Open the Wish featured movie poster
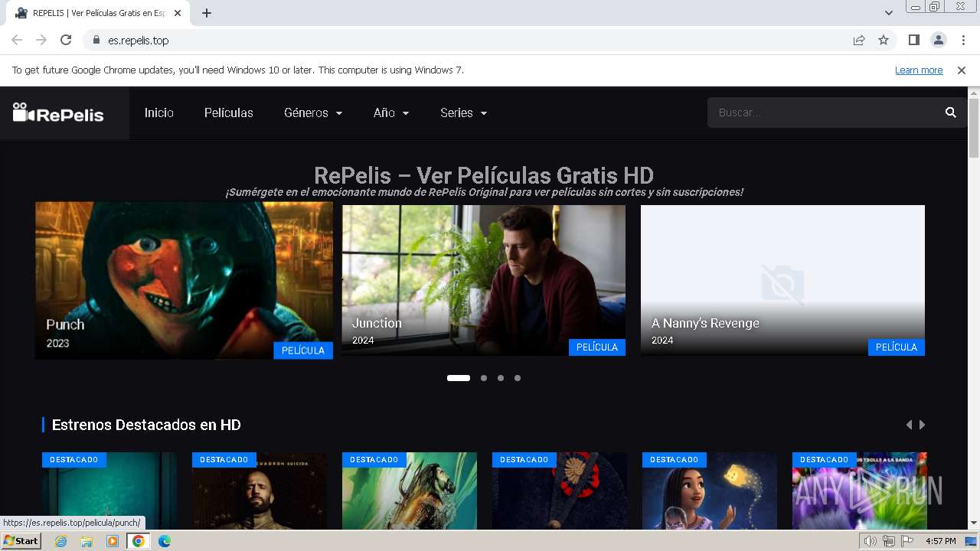 pyautogui.click(x=710, y=491)
